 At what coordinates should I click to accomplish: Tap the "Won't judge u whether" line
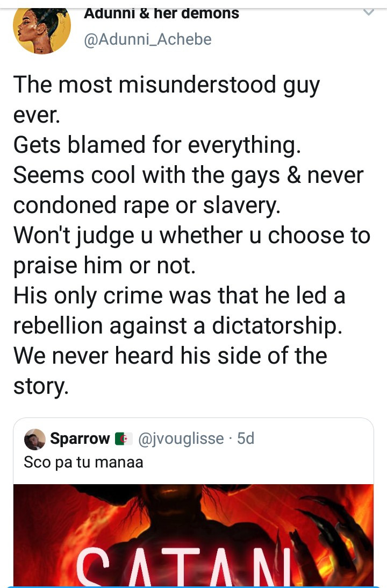(x=191, y=235)
